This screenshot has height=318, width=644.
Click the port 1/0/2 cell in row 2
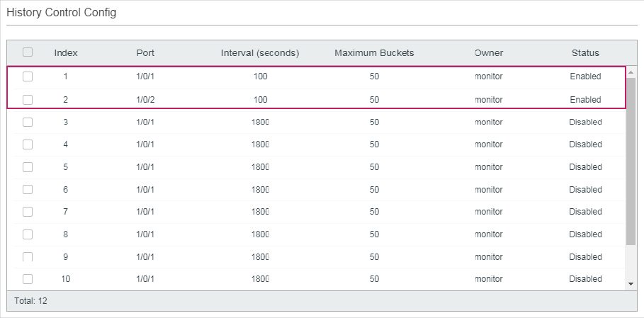click(x=145, y=100)
